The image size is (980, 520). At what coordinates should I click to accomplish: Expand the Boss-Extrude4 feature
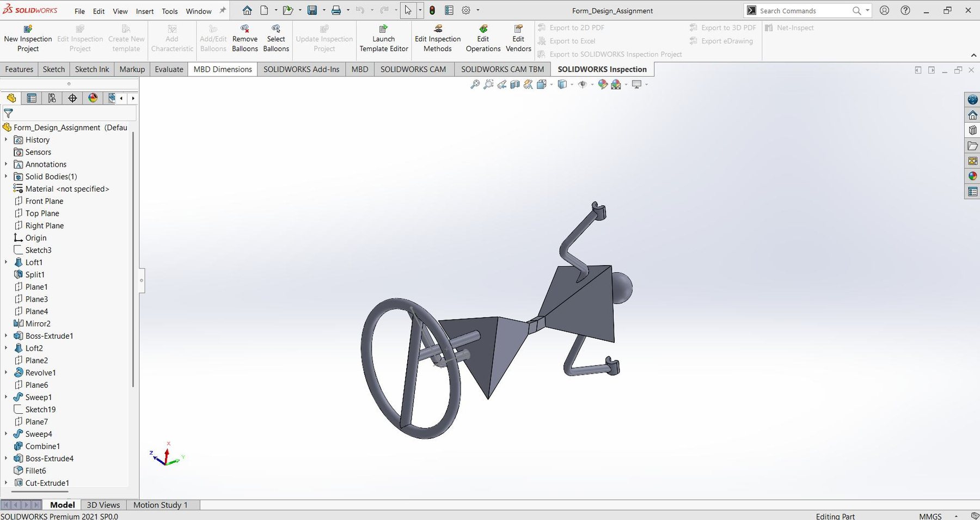(6, 458)
